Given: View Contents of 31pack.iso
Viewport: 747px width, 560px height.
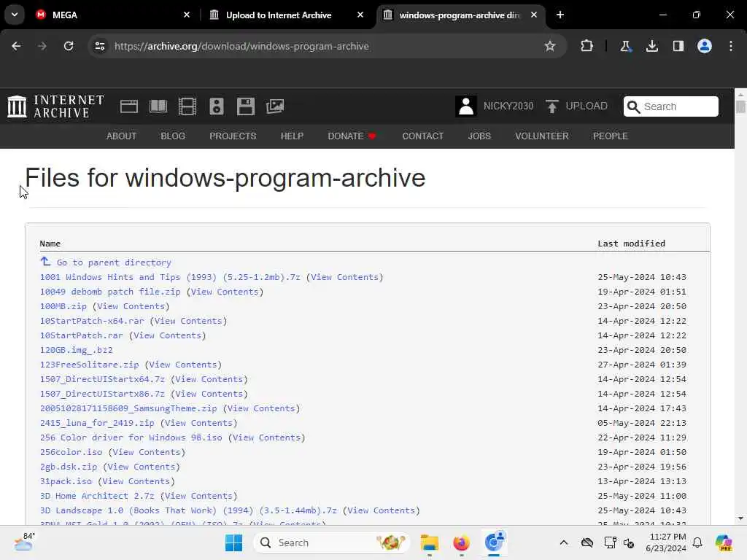Looking at the screenshot, I should pos(136,481).
